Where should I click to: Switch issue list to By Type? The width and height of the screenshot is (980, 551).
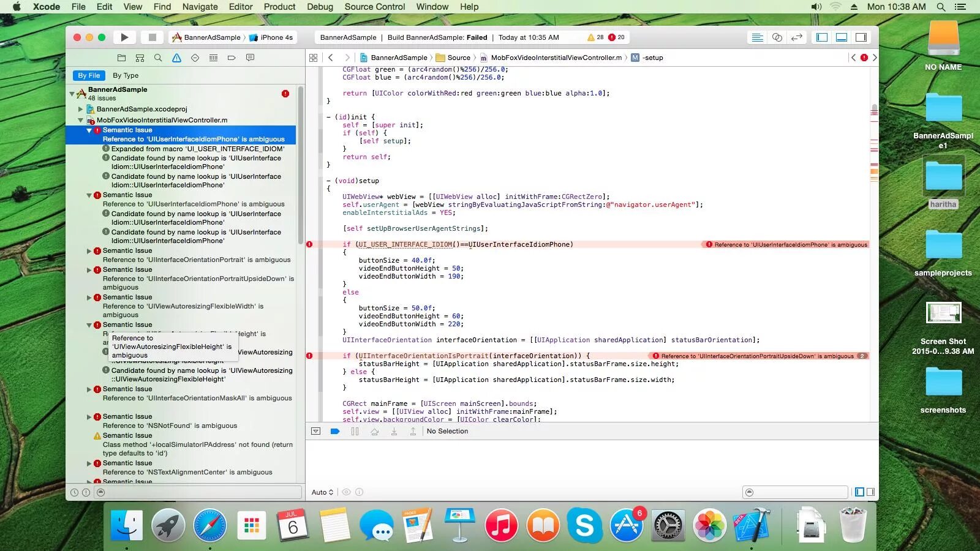click(126, 75)
